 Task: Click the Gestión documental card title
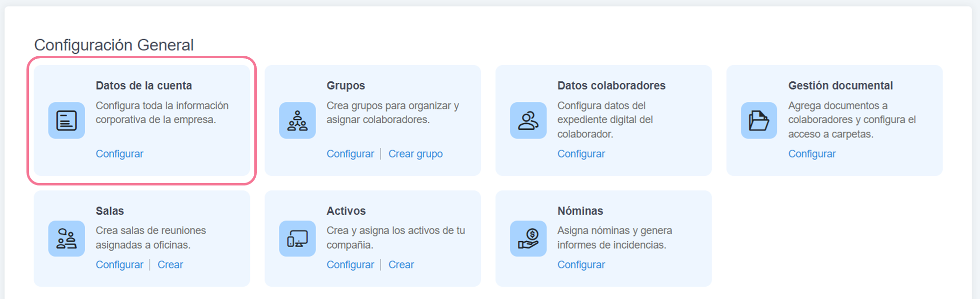(x=840, y=86)
